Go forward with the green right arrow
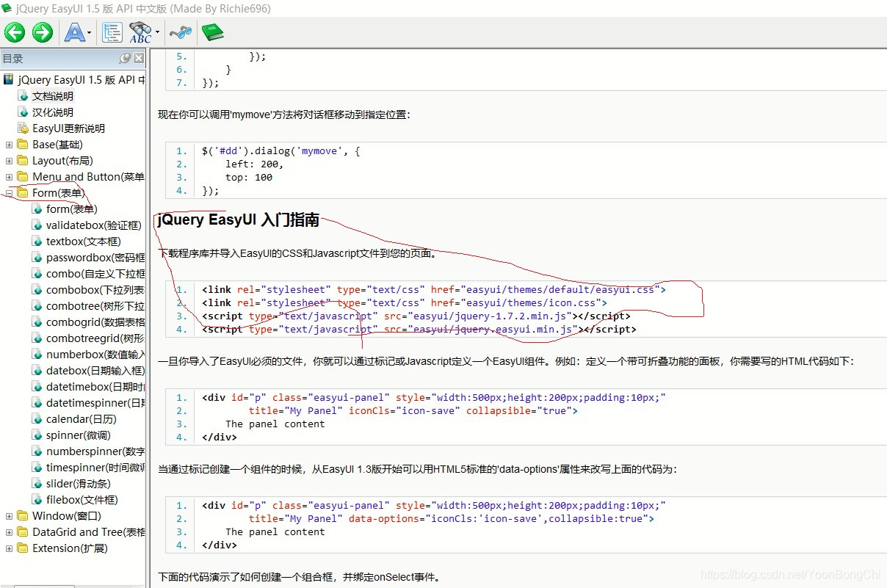This screenshot has width=887, height=588. [x=43, y=32]
